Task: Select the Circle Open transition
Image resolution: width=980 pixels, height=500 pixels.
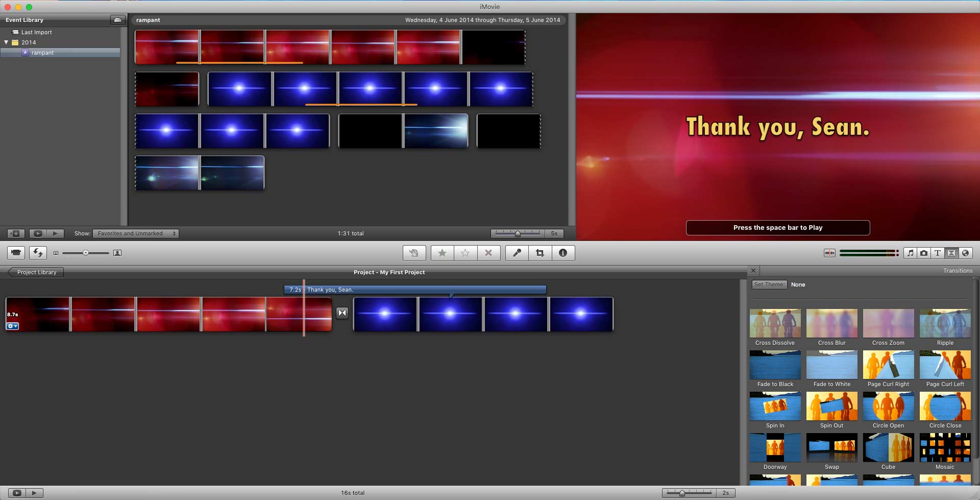Action: pyautogui.click(x=888, y=410)
